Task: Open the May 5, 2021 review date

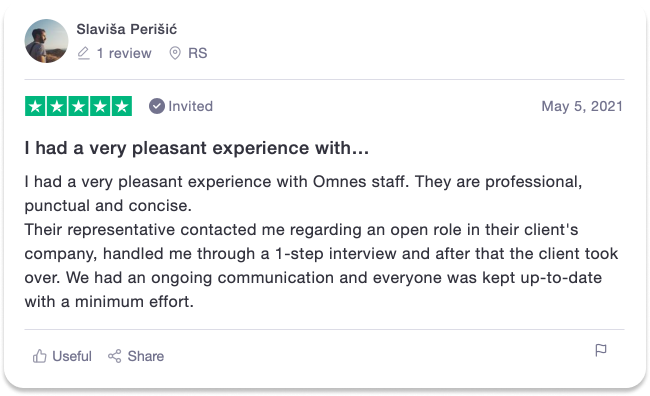Action: (582, 106)
